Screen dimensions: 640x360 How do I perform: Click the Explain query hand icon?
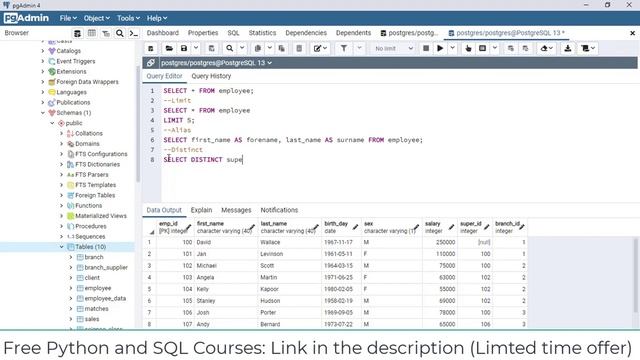point(468,48)
